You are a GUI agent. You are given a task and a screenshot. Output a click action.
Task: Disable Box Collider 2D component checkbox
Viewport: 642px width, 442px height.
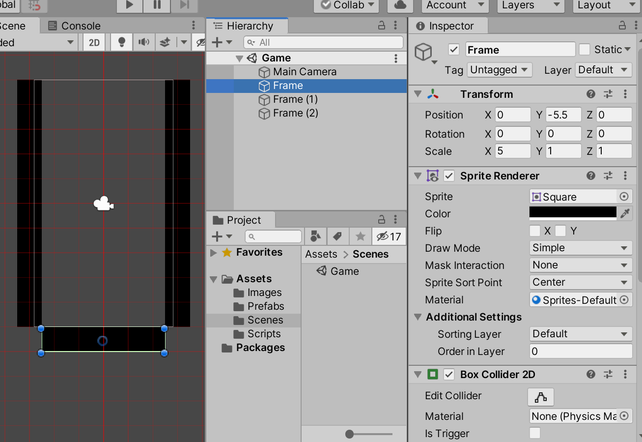point(449,374)
